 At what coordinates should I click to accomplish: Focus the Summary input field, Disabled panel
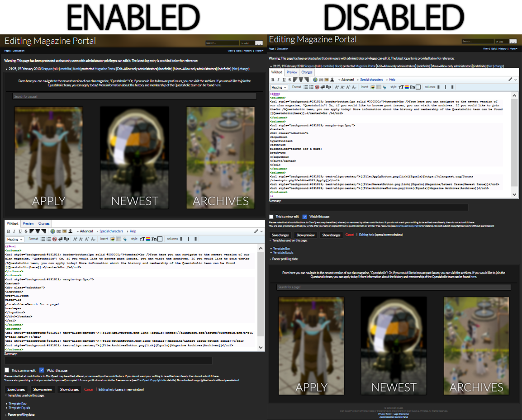(x=369, y=208)
